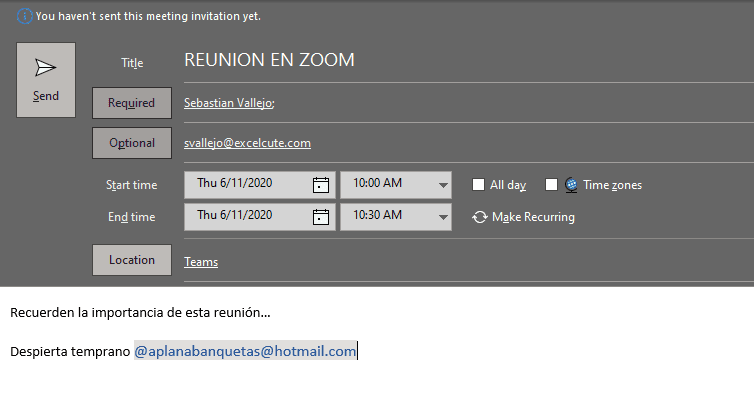Image resolution: width=754 pixels, height=419 pixels.
Task: Open end date calendar picker icon
Action: (x=321, y=217)
